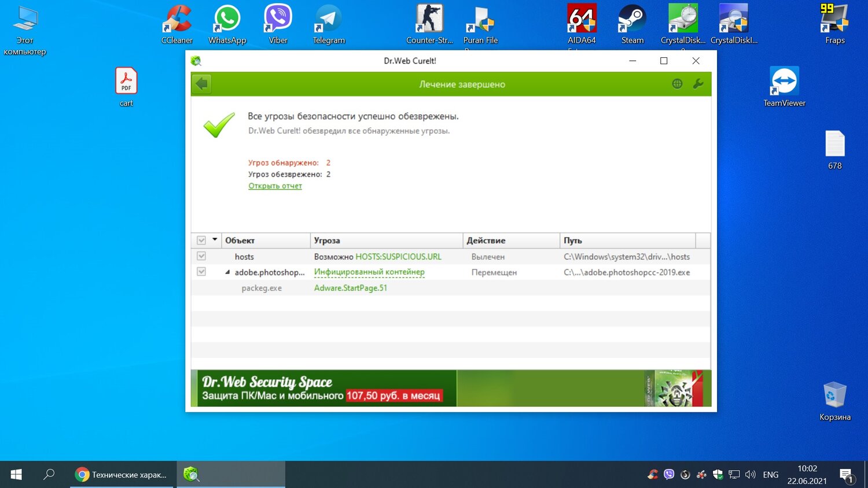The width and height of the screenshot is (868, 488).
Task: Select the first CrystalDisk shortcut with green drive icon
Action: tap(683, 26)
